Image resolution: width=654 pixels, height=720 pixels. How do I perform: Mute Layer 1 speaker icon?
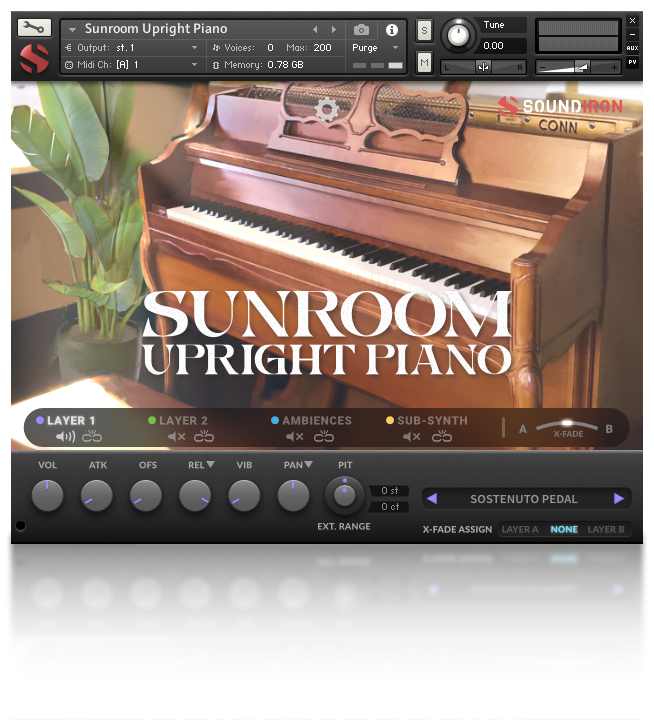[65, 437]
